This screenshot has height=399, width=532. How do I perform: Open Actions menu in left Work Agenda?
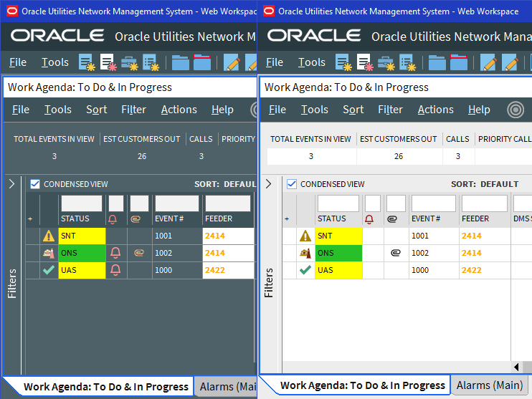coord(179,110)
